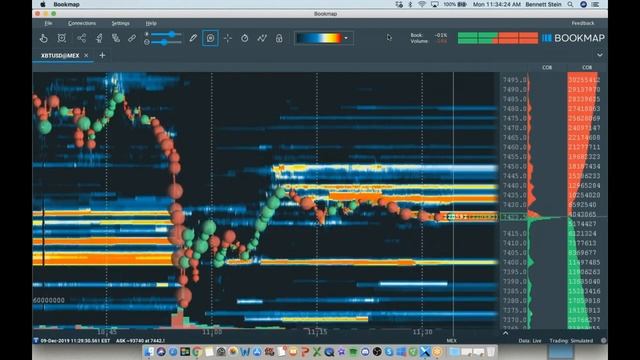Click the share chart icon
The height and width of the screenshot is (360, 640).
pyautogui.click(x=81, y=38)
